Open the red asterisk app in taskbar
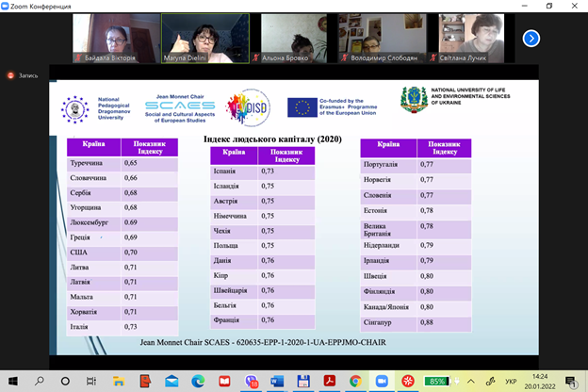 click(408, 382)
